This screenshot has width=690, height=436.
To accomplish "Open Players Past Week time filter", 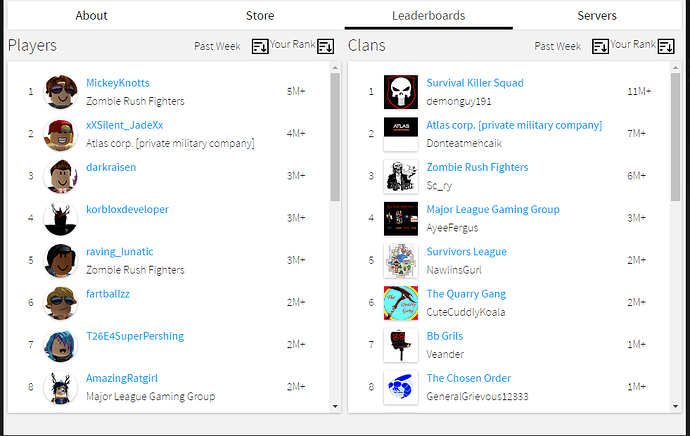I will click(217, 46).
